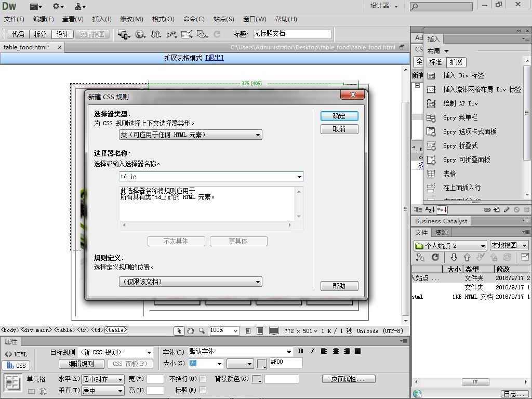Click the refresh icon in Files panel

(x=435, y=257)
